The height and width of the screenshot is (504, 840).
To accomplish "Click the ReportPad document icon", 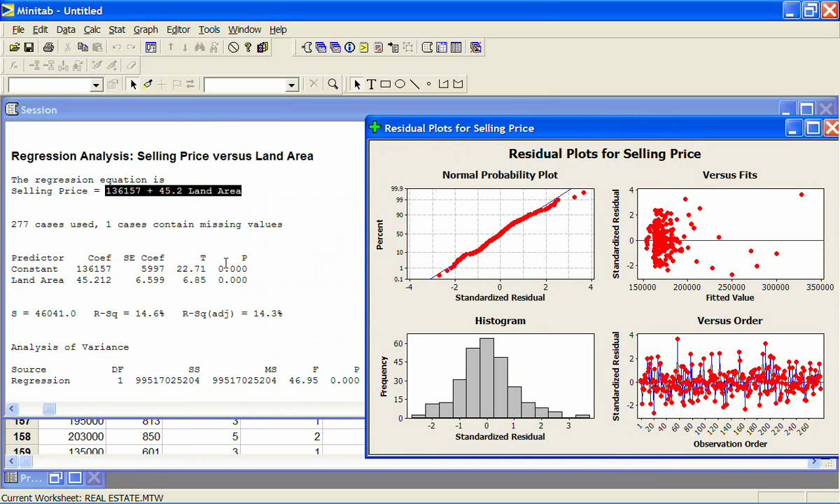I will point(379,48).
